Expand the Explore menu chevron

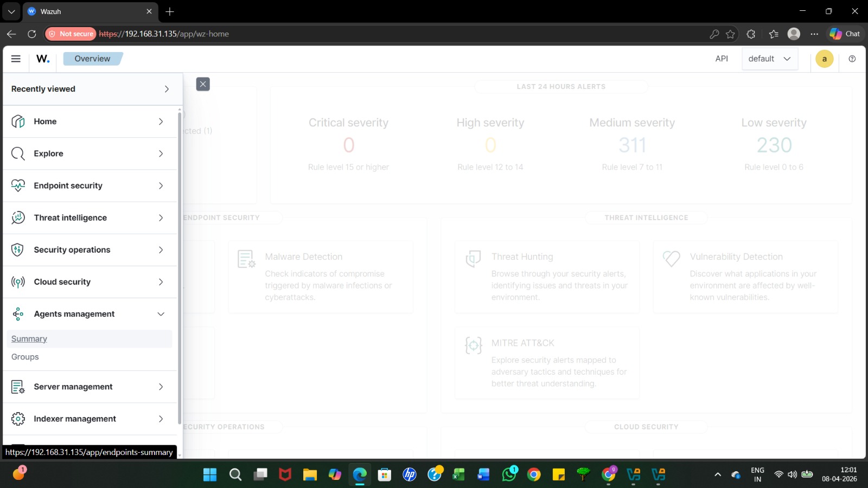[161, 153]
